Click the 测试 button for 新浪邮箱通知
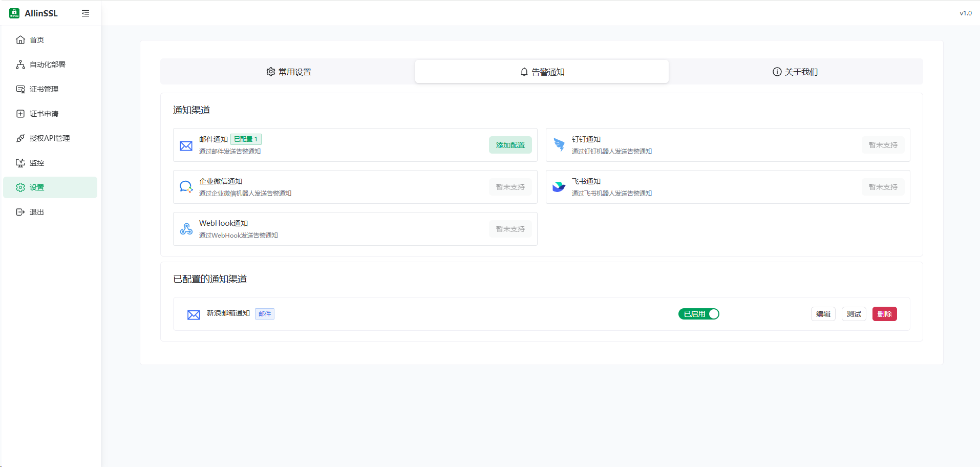This screenshot has height=467, width=980. [854, 314]
